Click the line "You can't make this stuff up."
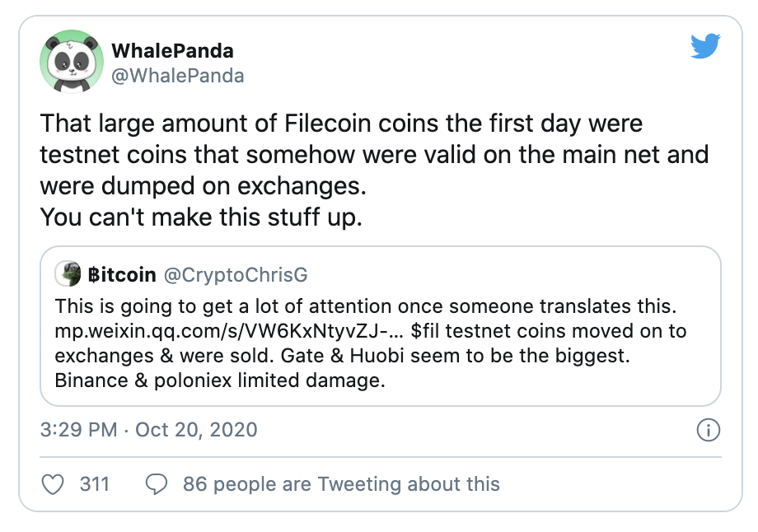758x532 pixels. [x=201, y=217]
